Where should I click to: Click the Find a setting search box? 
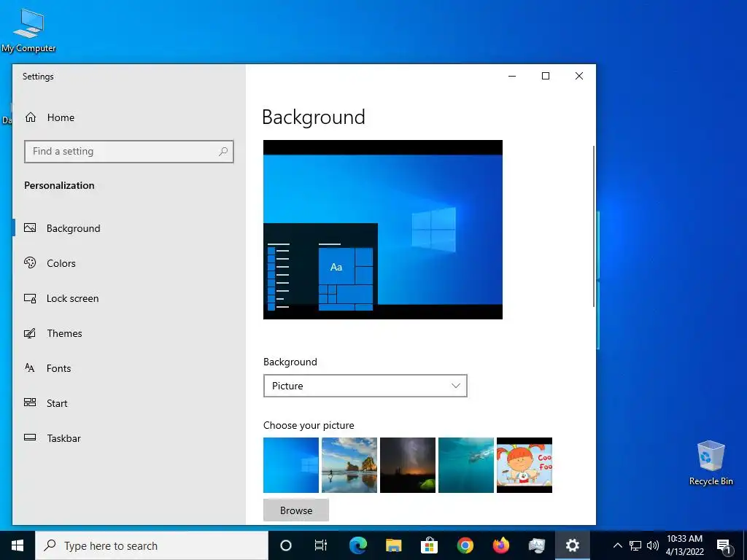128,152
